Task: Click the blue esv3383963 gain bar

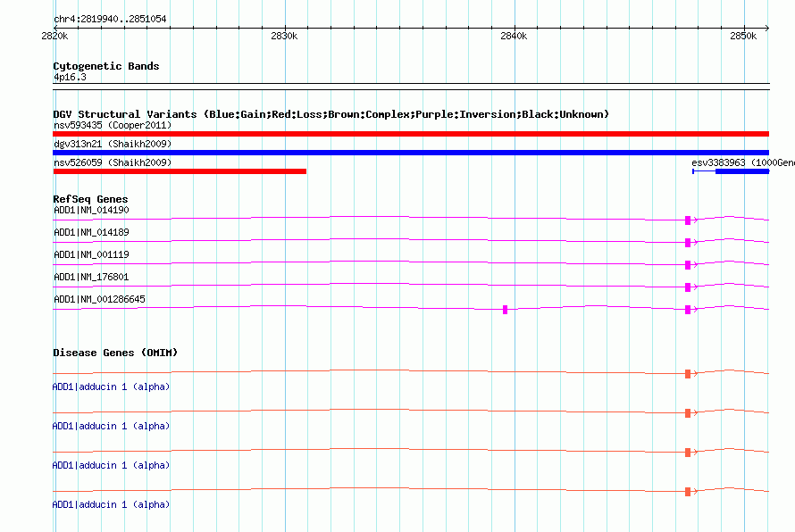Action: pyautogui.click(x=742, y=171)
